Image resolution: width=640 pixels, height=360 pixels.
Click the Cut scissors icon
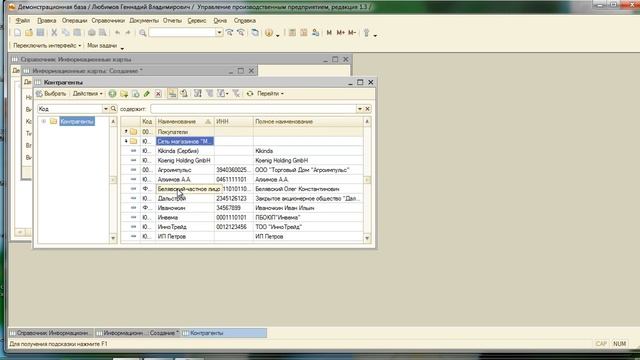click(x=54, y=33)
